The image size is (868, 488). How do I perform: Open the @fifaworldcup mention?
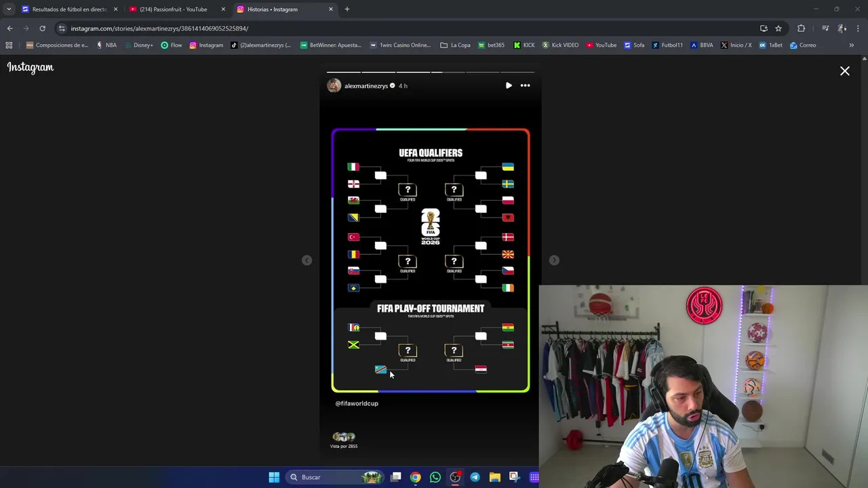tap(357, 403)
